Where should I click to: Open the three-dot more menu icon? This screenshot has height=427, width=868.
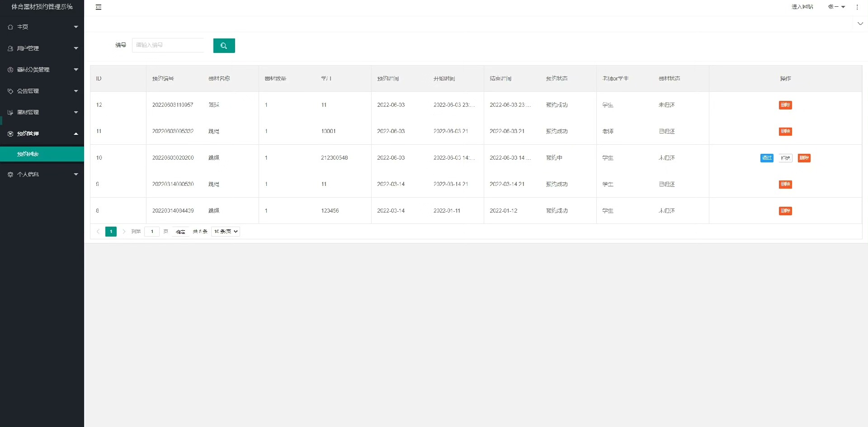[x=857, y=7]
